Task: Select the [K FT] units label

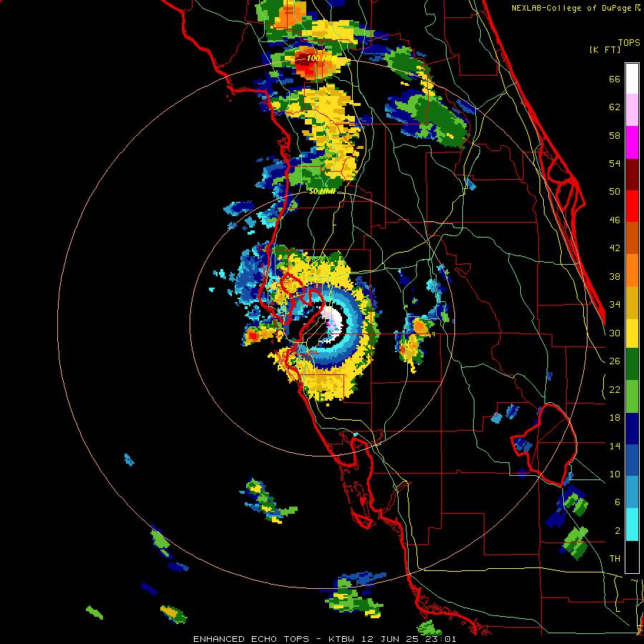Action: pyautogui.click(x=605, y=50)
